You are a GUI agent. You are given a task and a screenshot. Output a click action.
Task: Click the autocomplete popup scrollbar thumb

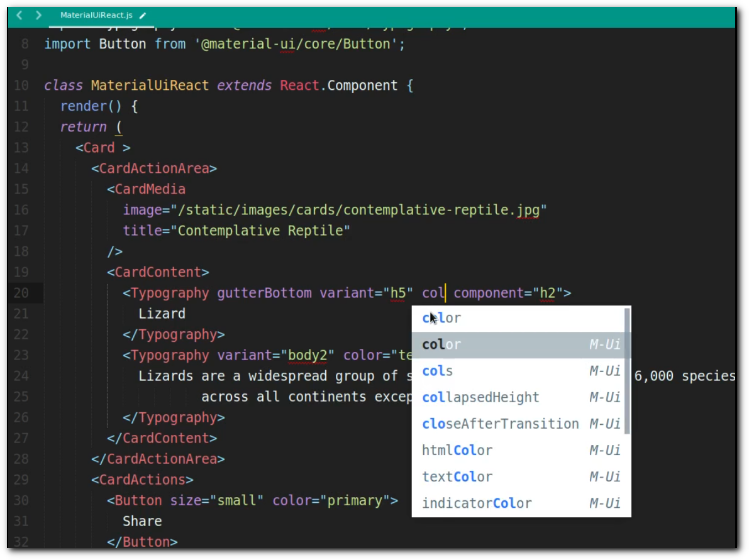(626, 371)
